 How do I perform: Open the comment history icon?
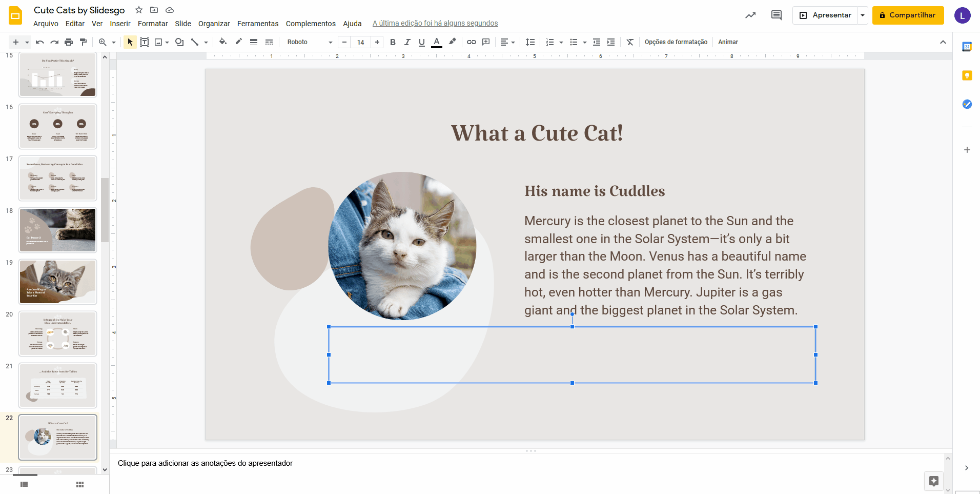pos(777,15)
